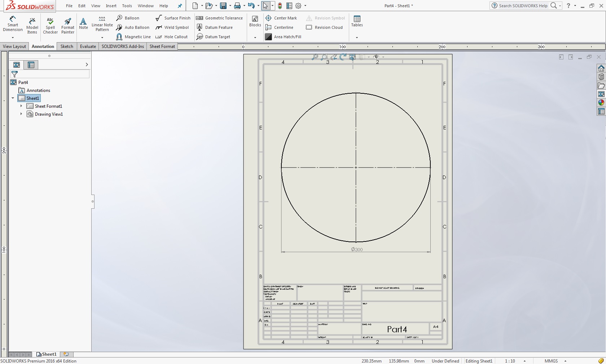Image resolution: width=606 pixels, height=364 pixels.
Task: Collapse the Sheet1 tree node
Action: click(x=13, y=98)
